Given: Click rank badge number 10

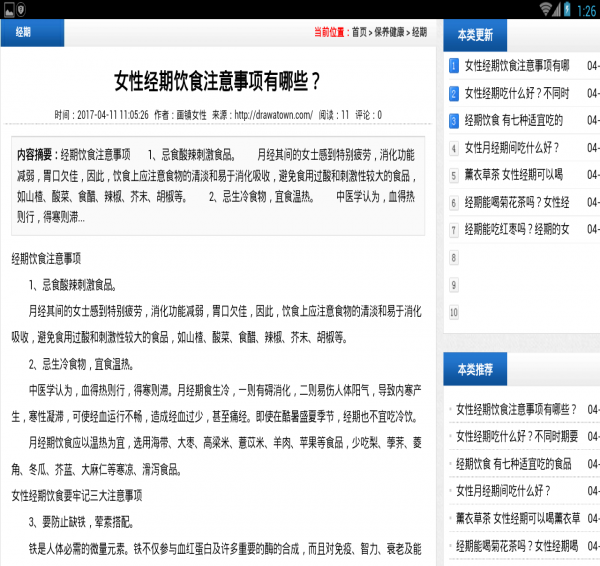Looking at the screenshot, I should tap(453, 312).
